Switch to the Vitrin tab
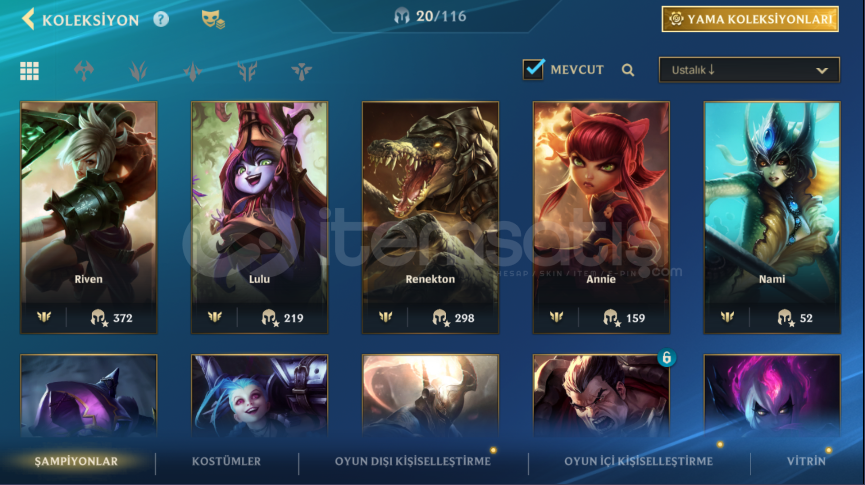 tap(806, 461)
